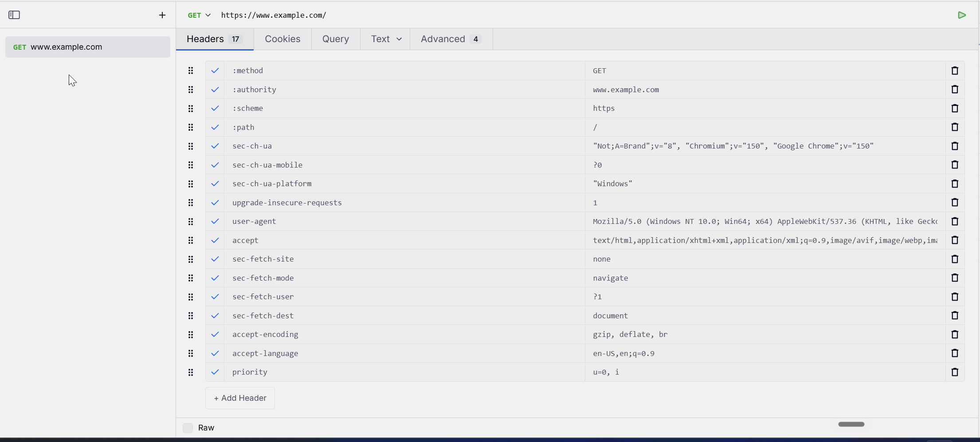Viewport: 980px width, 442px height.
Task: Click the 'navigate' value cell
Action: click(x=765, y=278)
